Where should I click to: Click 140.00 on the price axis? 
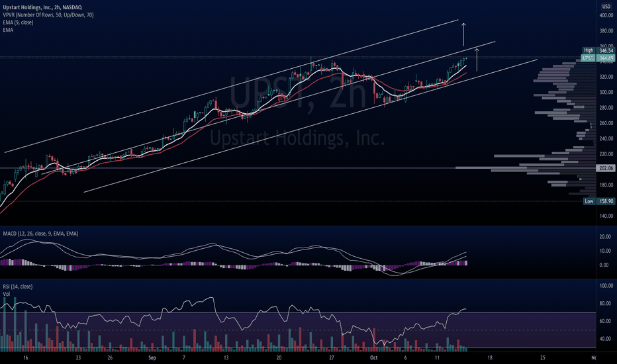[x=606, y=216]
